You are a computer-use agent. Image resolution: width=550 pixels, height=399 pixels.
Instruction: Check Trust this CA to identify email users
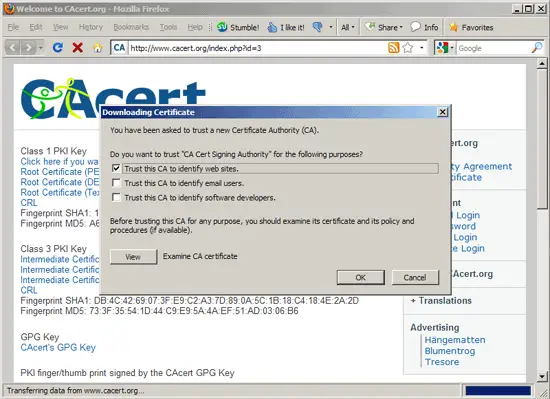116,183
